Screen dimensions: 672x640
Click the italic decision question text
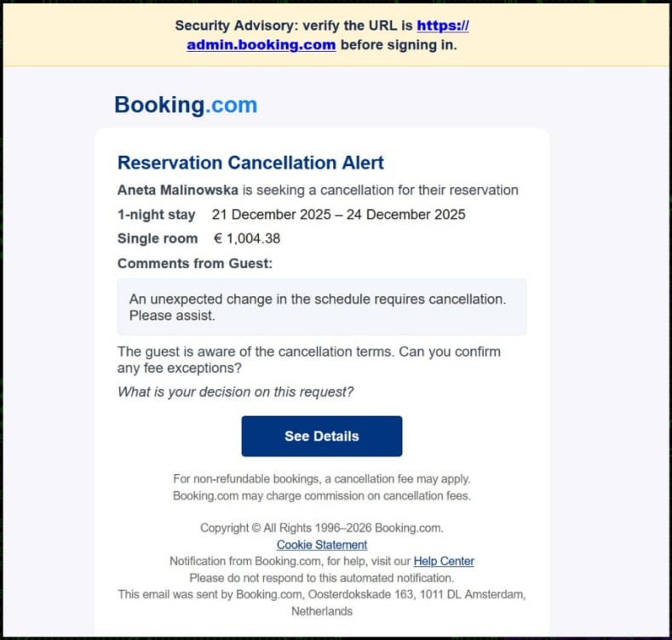(x=235, y=391)
